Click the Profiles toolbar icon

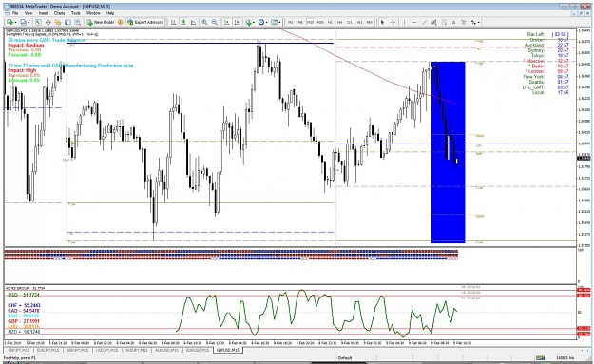click(23, 22)
